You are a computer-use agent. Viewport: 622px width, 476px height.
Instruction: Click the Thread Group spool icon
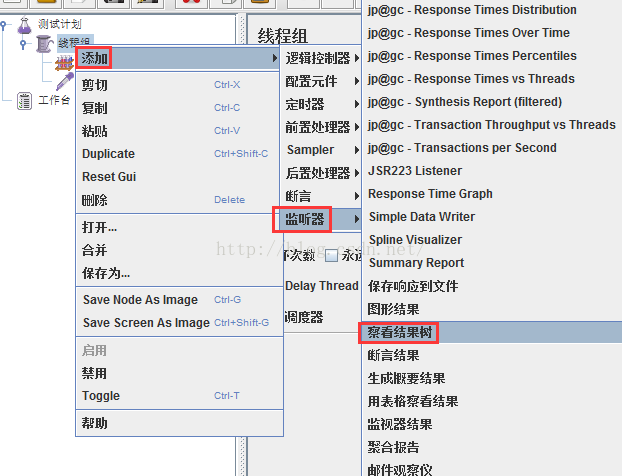(x=44, y=44)
